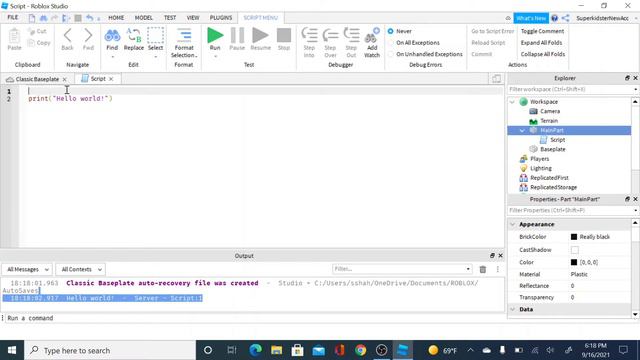Click Go to Script Error
Image resolution: width=640 pixels, height=360 pixels.
point(493,31)
